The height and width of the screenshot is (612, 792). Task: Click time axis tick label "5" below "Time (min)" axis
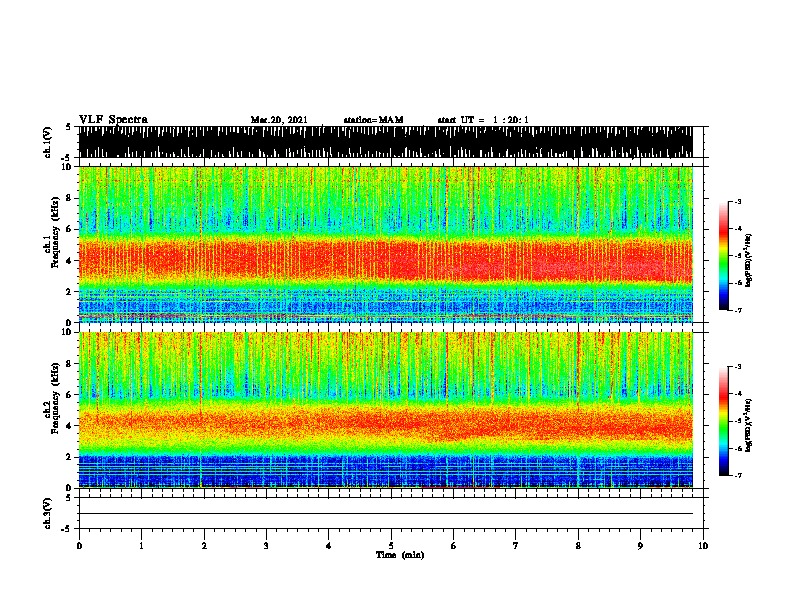coord(391,546)
